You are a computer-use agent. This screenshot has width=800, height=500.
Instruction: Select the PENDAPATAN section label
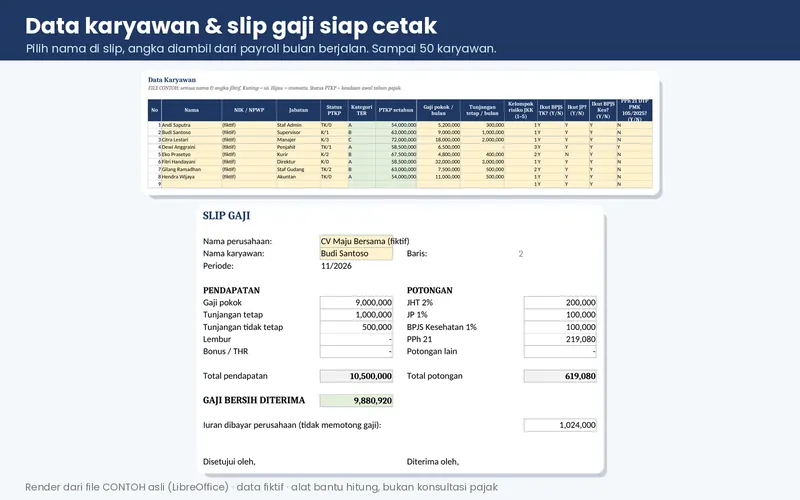coord(232,290)
